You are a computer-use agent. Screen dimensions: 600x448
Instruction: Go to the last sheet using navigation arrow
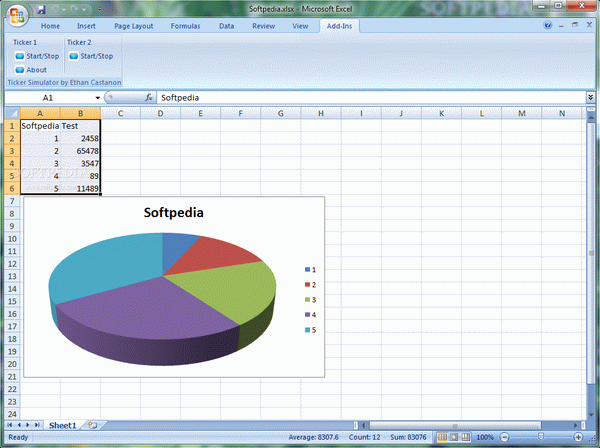36,425
